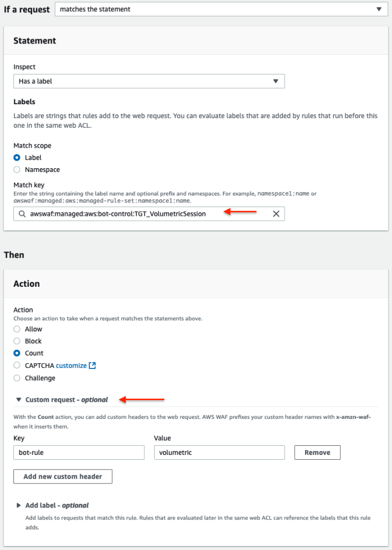Select the CAPTCHA action
This screenshot has height=550, width=392.
click(x=17, y=365)
